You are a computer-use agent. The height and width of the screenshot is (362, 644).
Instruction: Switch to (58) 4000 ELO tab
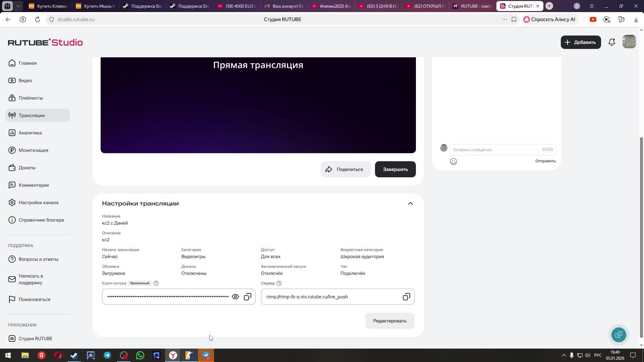tap(237, 6)
